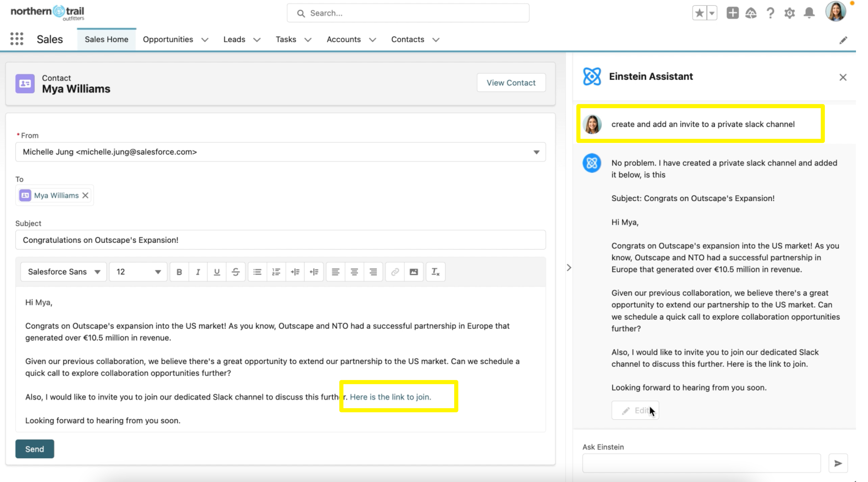
Task: Click the user avatar beside the Slack prompt
Action: coord(592,124)
